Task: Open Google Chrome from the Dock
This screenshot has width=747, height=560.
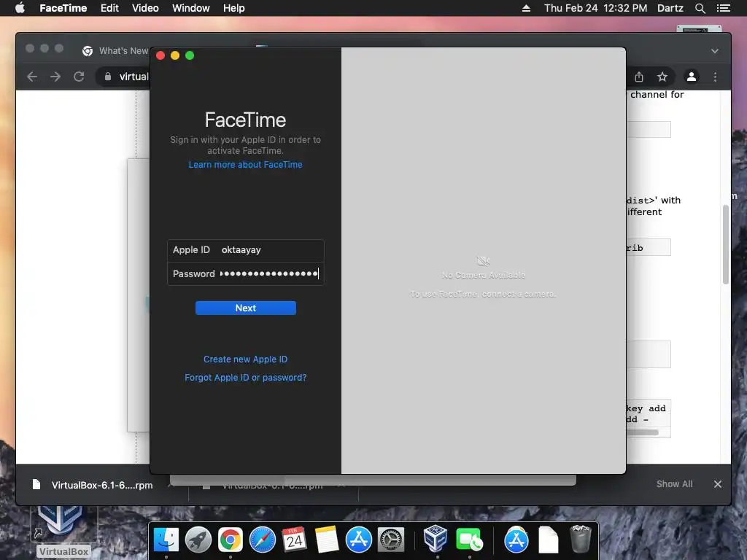Action: (x=230, y=540)
